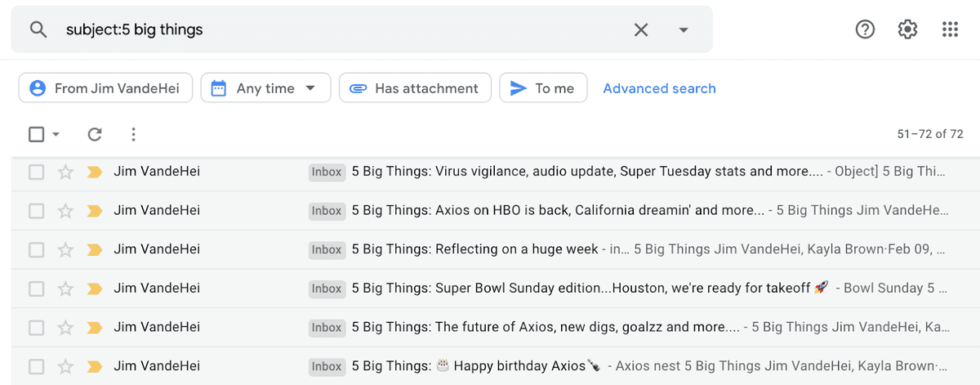This screenshot has width=980, height=385.
Task: Open the Any time date filter dropdown
Action: pos(265,88)
